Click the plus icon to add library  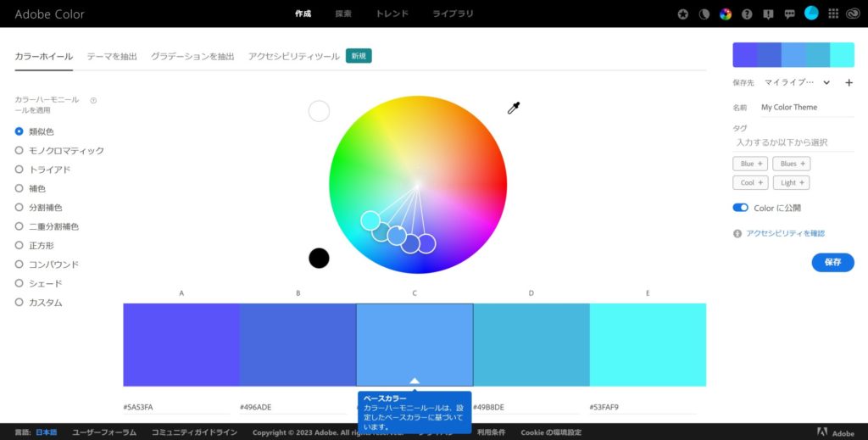[x=849, y=83]
